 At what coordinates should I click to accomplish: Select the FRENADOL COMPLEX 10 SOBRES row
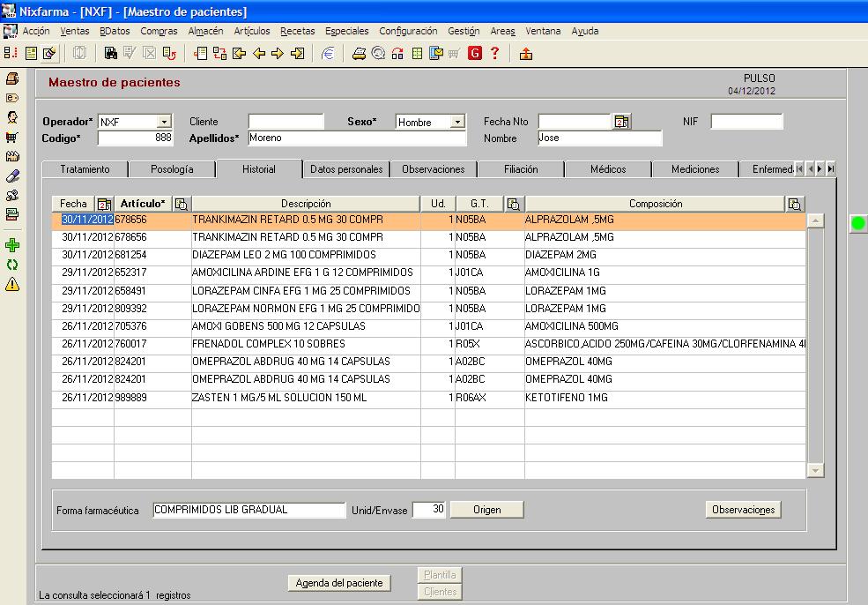pyautogui.click(x=429, y=344)
